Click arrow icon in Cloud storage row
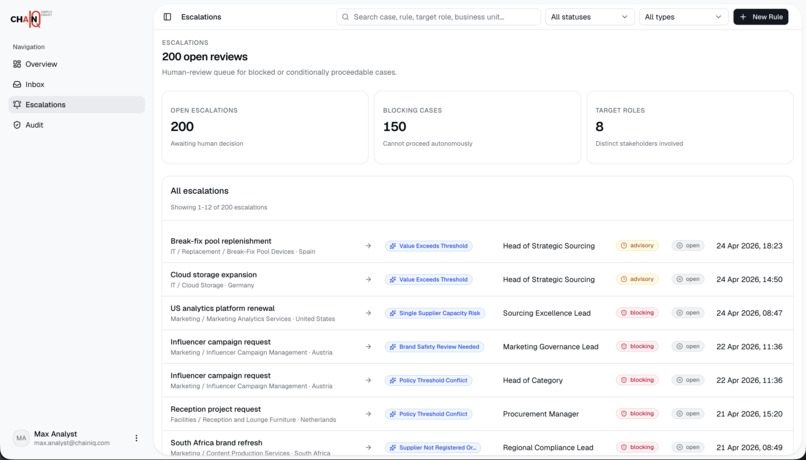This screenshot has width=806, height=460. coord(368,280)
